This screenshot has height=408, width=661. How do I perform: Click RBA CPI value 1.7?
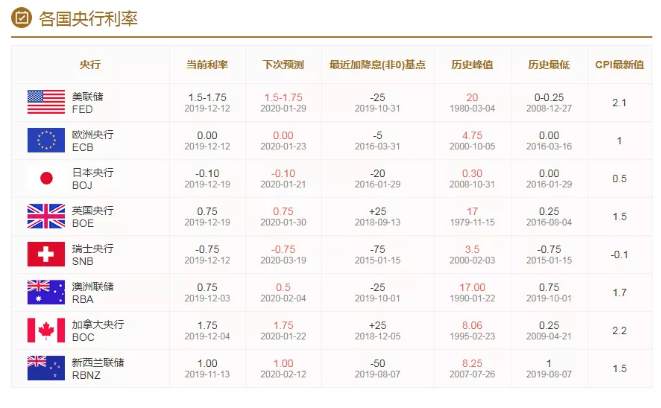click(619, 292)
